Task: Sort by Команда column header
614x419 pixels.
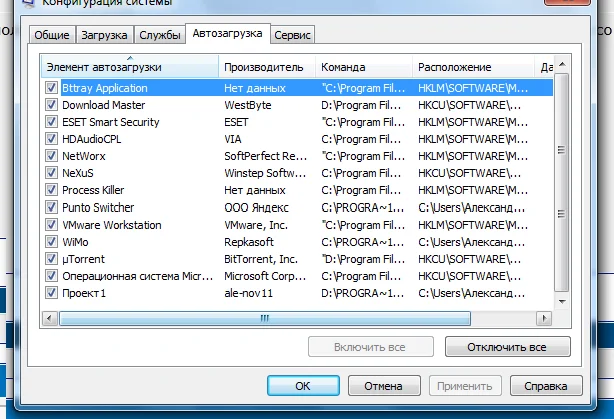Action: (364, 67)
